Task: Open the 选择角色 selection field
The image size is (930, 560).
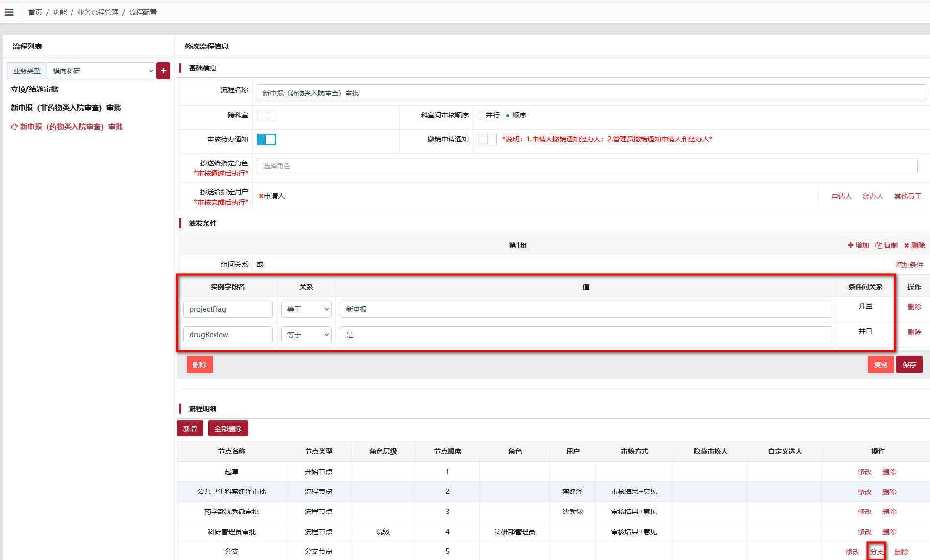Action: tap(587, 166)
